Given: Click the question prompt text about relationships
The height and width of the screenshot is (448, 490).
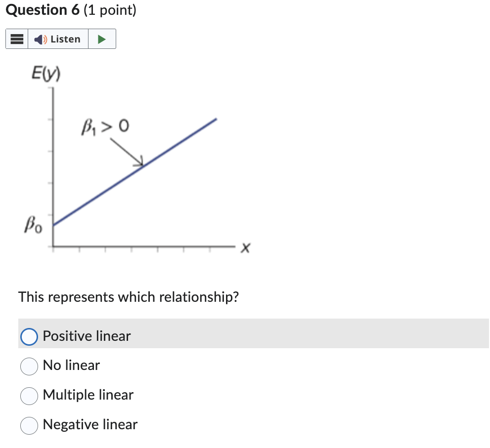Looking at the screenshot, I should pyautogui.click(x=129, y=297).
